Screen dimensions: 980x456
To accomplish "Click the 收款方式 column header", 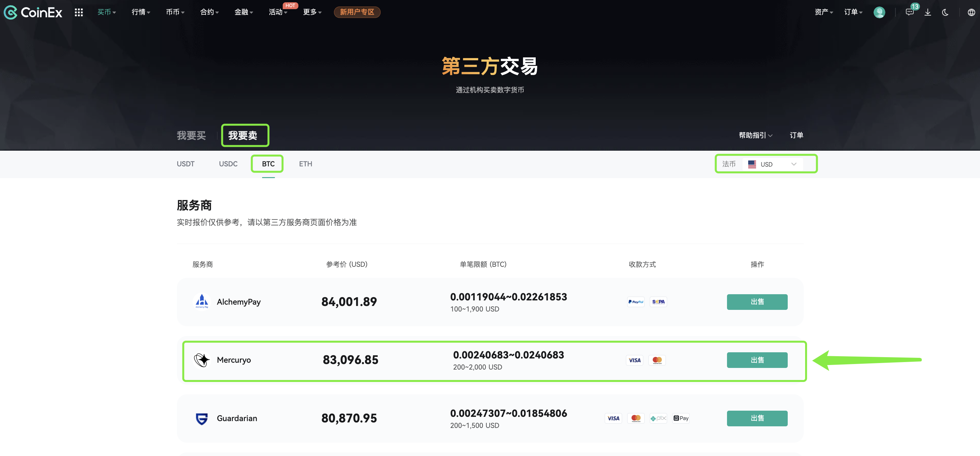I will [x=642, y=264].
